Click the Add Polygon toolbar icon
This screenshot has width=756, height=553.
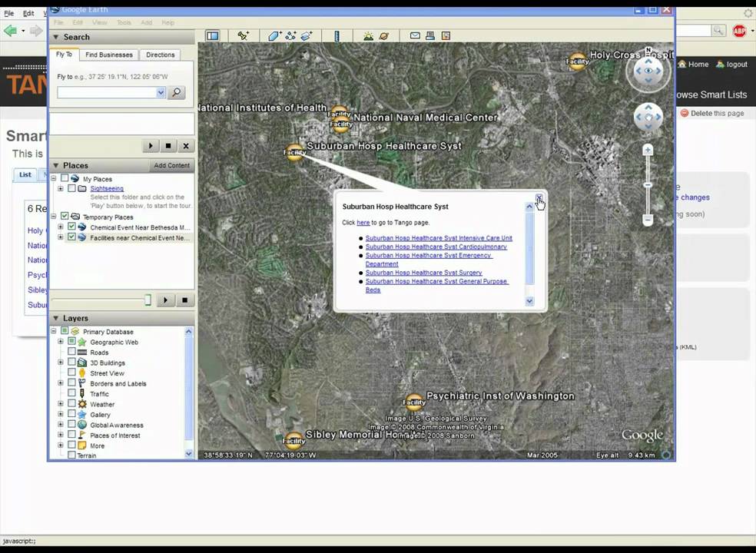point(274,35)
